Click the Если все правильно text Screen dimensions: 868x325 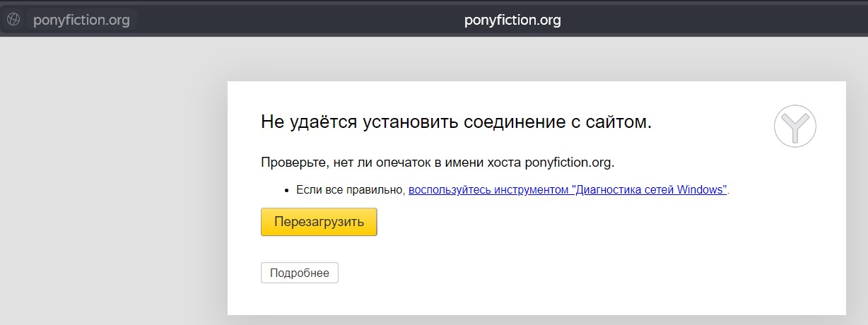tap(351, 190)
